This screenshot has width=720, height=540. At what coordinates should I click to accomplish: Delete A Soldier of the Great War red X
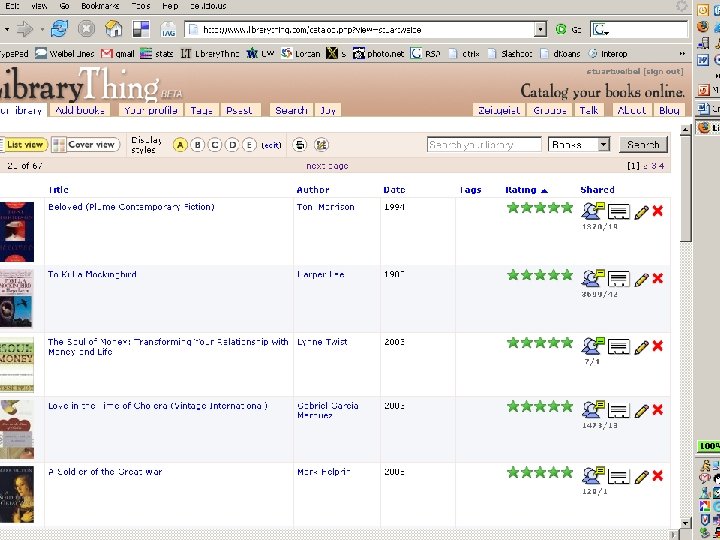pyautogui.click(x=658, y=476)
